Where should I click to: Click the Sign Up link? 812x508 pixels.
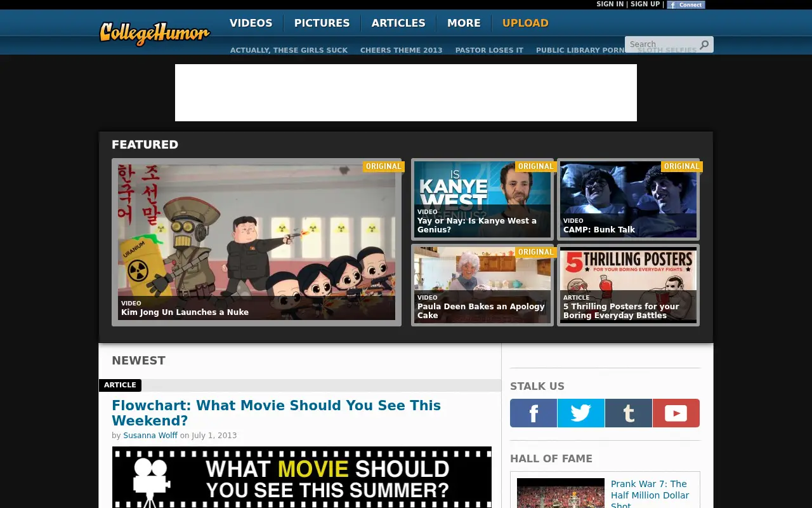click(645, 4)
